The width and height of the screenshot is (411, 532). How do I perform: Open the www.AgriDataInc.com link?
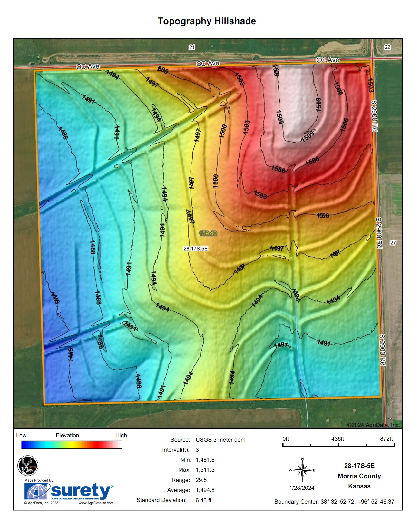tap(96, 503)
